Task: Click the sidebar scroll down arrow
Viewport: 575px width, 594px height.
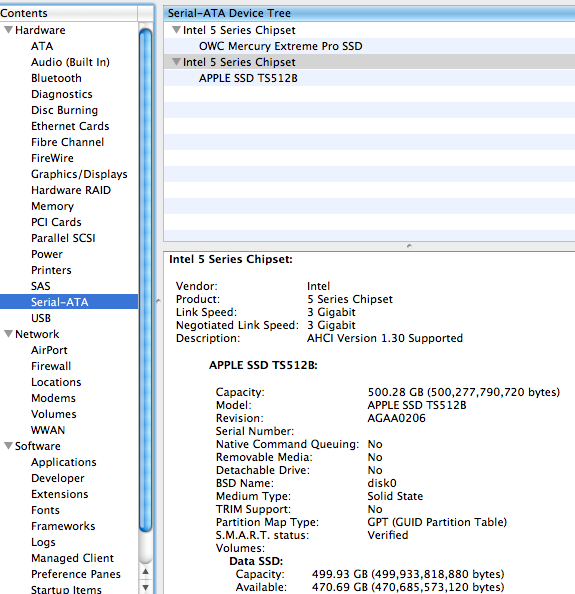Action: click(145, 588)
